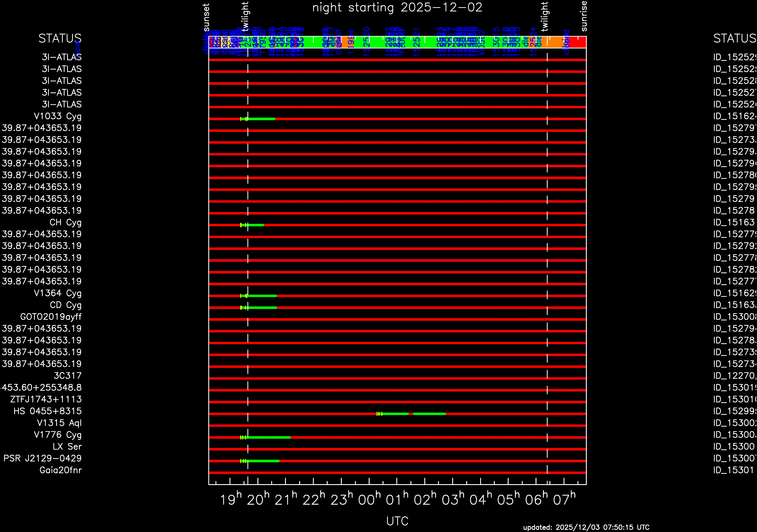Click the 152521 label in status strip
Screen dimensions: 757x532
click(x=416, y=42)
